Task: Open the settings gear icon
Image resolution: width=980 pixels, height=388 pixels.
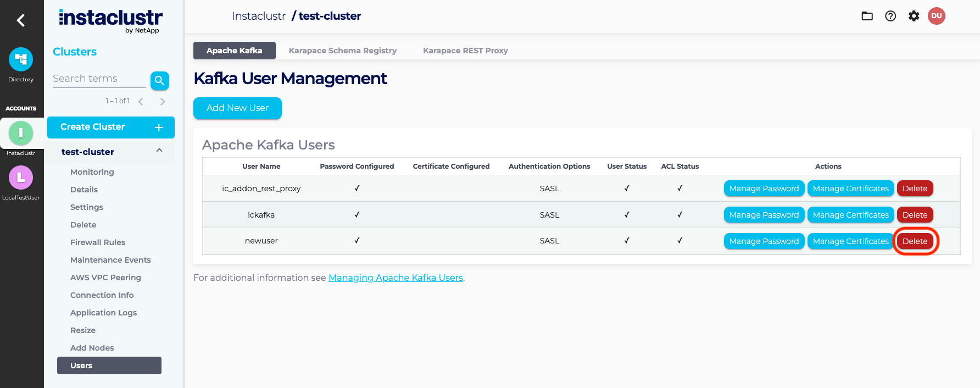Action: 914,16
